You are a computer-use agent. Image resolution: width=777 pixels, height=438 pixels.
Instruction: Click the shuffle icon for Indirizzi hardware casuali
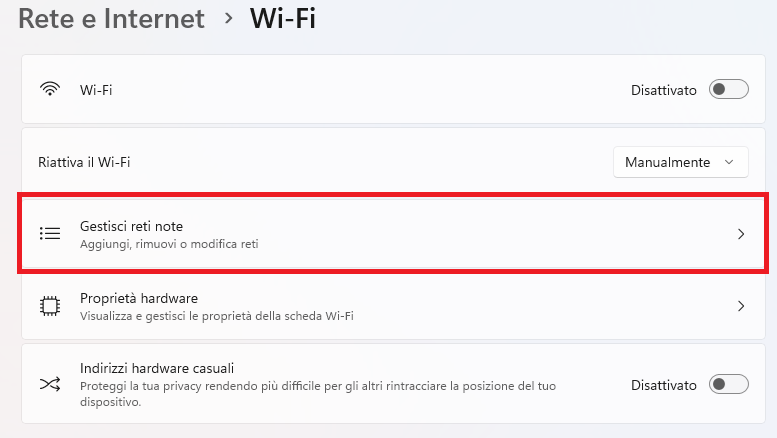click(50, 384)
